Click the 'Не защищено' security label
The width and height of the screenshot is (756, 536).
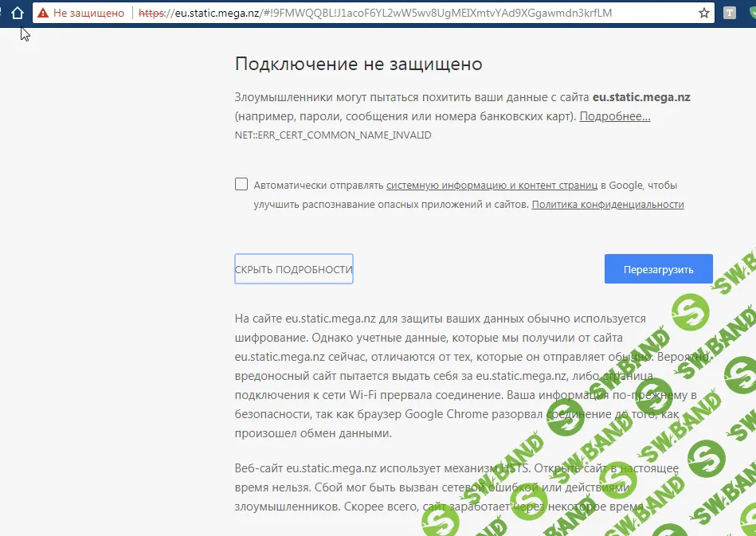pyautogui.click(x=88, y=13)
